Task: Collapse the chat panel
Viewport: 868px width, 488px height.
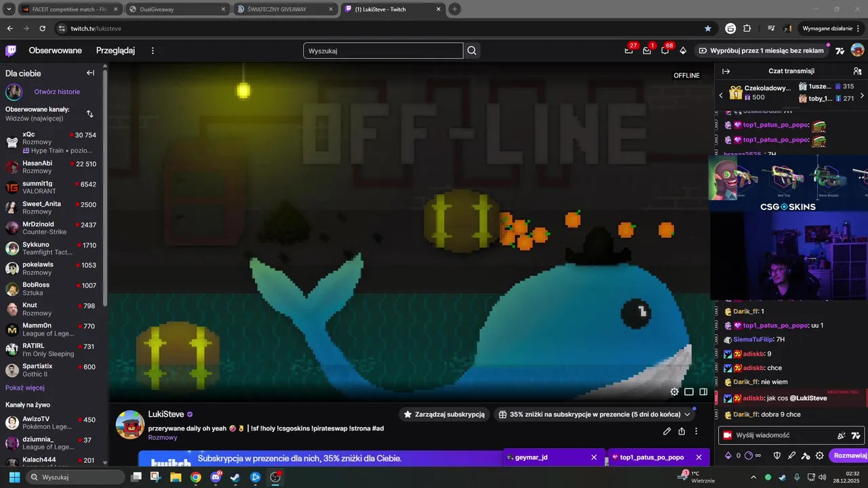Action: click(726, 71)
